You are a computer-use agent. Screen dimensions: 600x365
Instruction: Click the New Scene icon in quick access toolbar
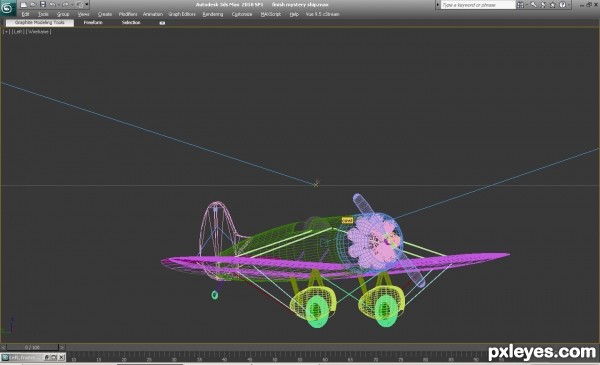tap(24, 5)
